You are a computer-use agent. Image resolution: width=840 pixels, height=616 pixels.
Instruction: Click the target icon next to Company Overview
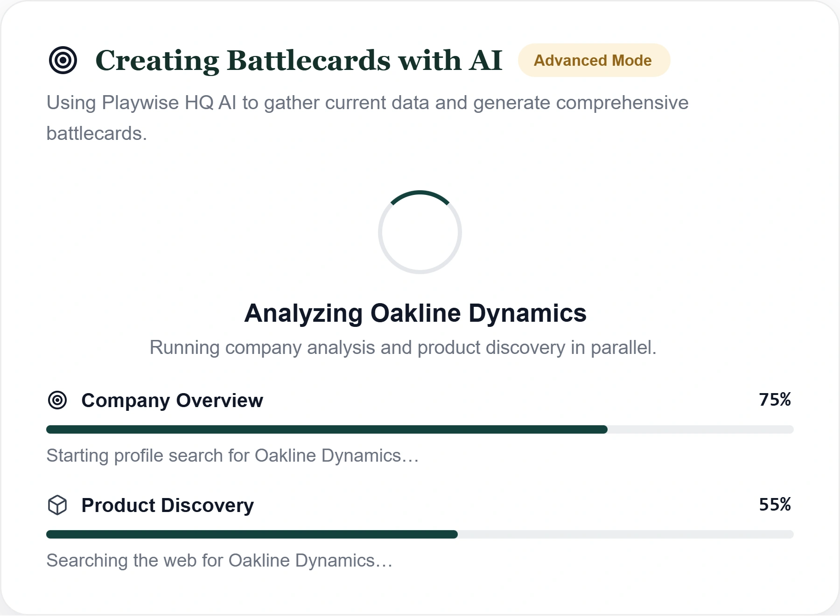tap(57, 400)
